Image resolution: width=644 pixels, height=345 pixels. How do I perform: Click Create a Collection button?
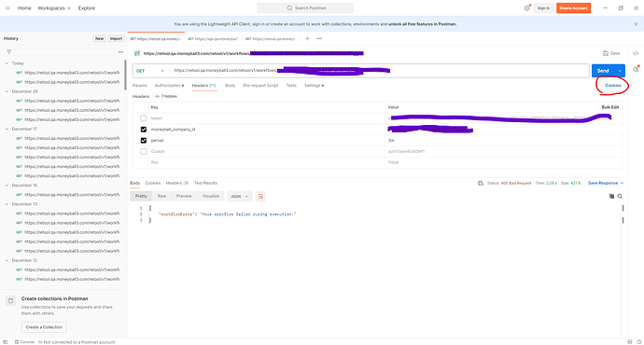point(44,327)
